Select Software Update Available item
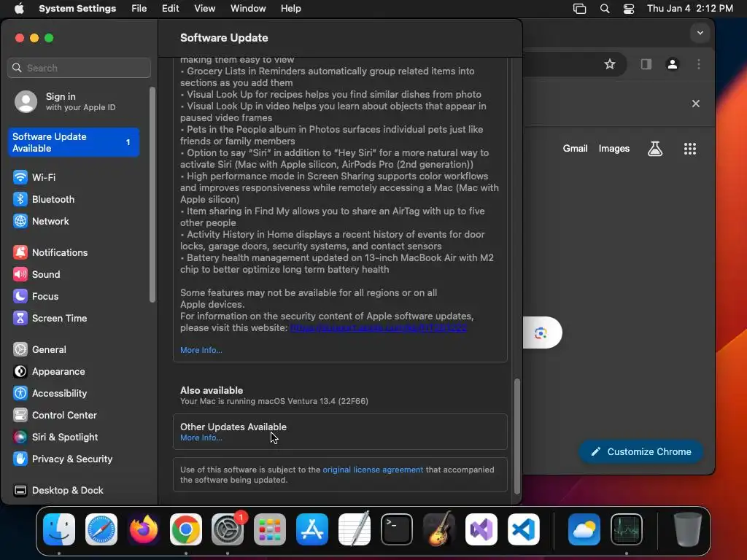Image resolution: width=747 pixels, height=560 pixels. pyautogui.click(x=74, y=142)
